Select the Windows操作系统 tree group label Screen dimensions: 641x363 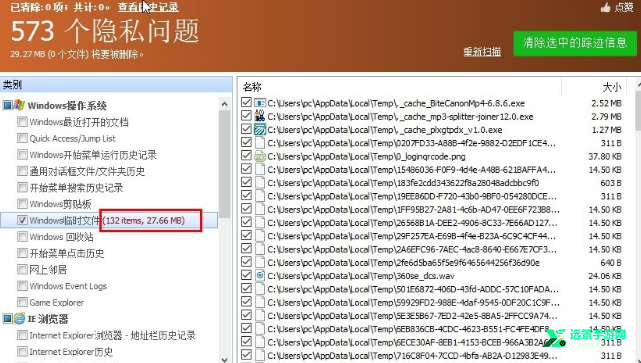[67, 105]
